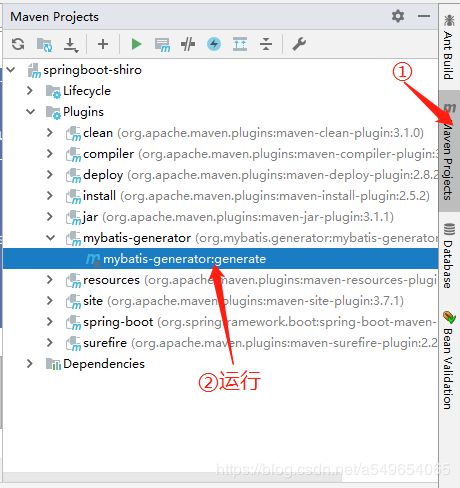Viewport: 460px width, 488px height.
Task: Select the deploy plugin row
Action: [x=221, y=175]
